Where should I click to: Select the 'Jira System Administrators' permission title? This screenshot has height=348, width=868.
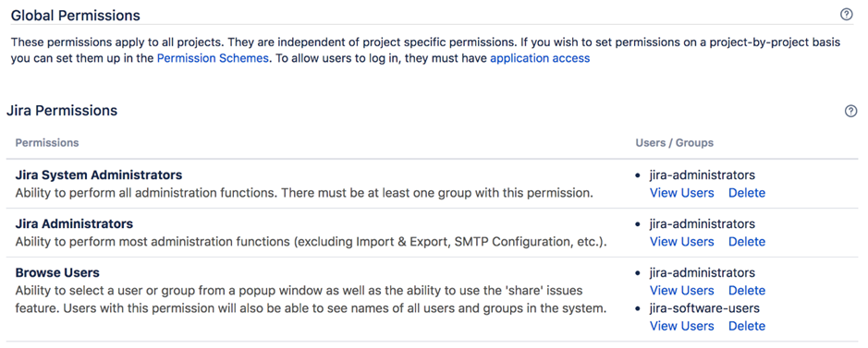tap(99, 175)
